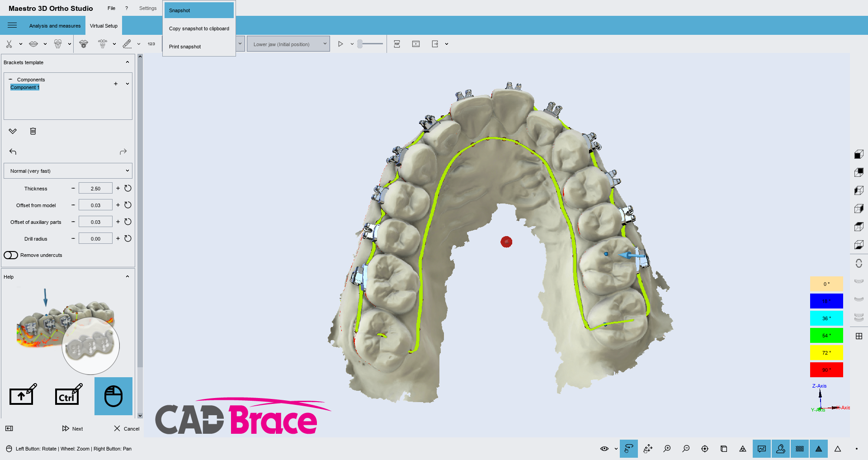Click the undo arrow icon
The height and width of the screenshot is (460, 868).
[13, 152]
